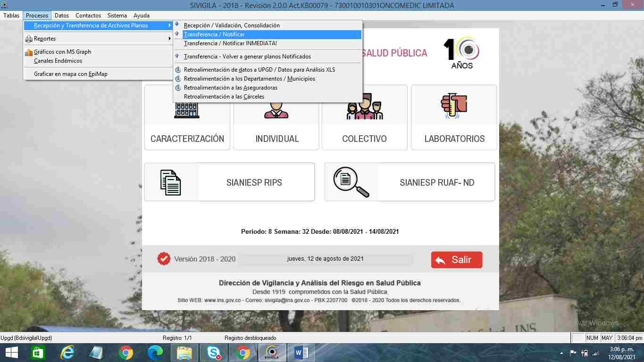Image resolution: width=644 pixels, height=362 pixels.
Task: Open the COLECTIVO notification tile
Action: [x=364, y=138]
